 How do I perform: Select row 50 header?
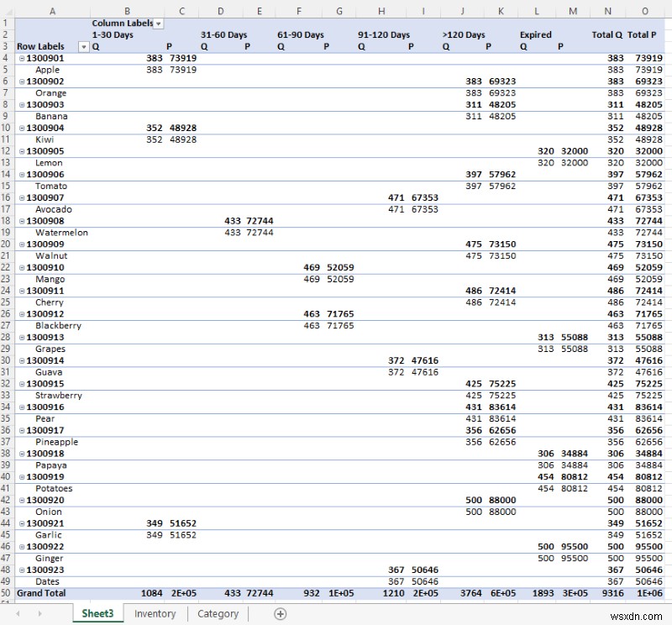(6, 593)
